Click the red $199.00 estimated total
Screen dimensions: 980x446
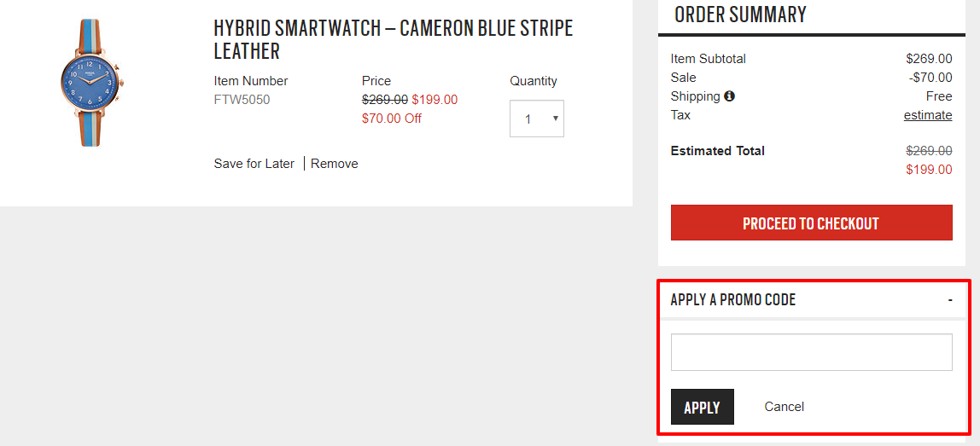point(929,170)
